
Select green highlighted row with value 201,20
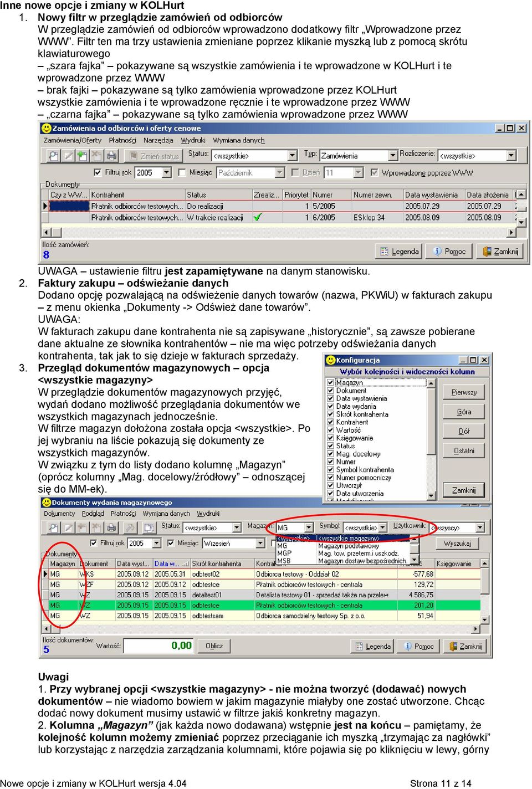(x=260, y=605)
